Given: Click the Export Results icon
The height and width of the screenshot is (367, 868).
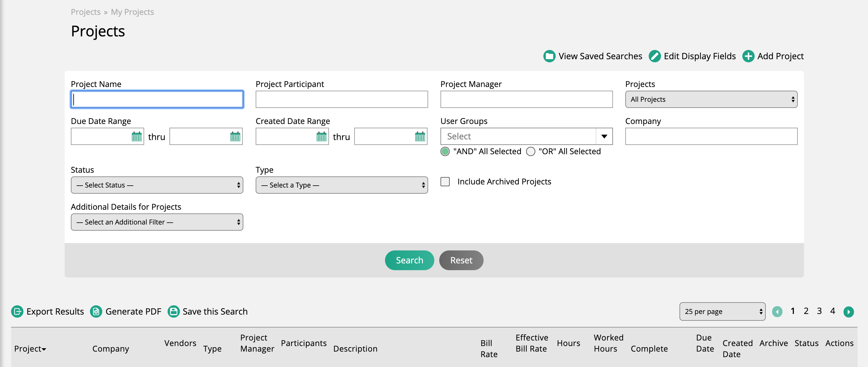Looking at the screenshot, I should click(x=17, y=311).
